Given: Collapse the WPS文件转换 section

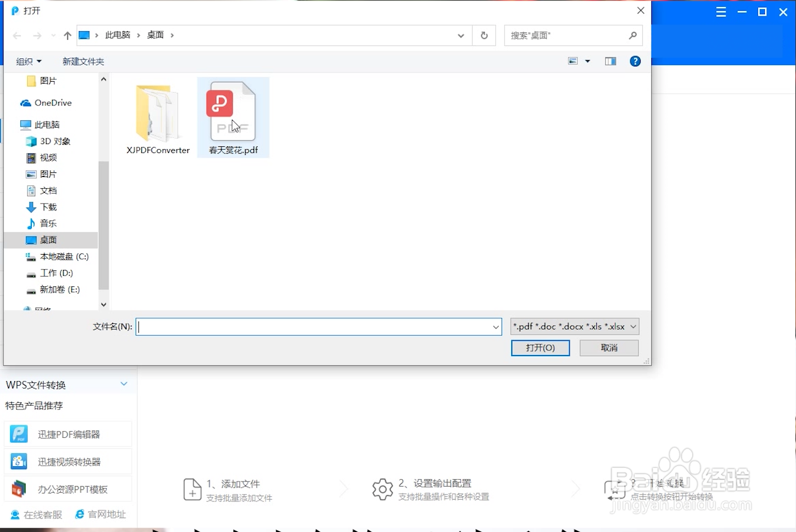Looking at the screenshot, I should (x=124, y=384).
